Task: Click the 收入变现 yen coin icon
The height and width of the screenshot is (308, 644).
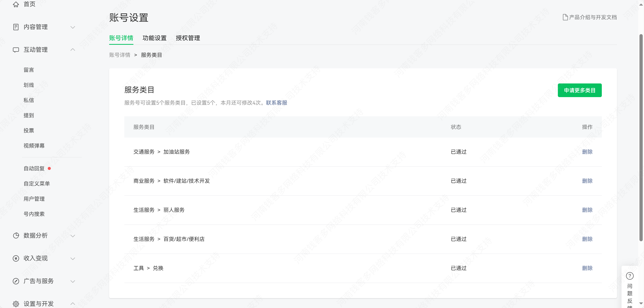Action: [x=16, y=258]
